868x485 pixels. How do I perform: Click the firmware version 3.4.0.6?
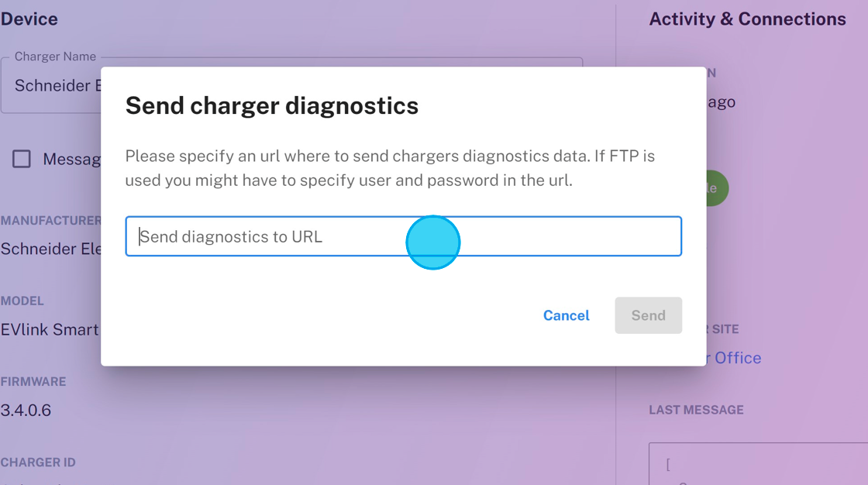pos(26,410)
